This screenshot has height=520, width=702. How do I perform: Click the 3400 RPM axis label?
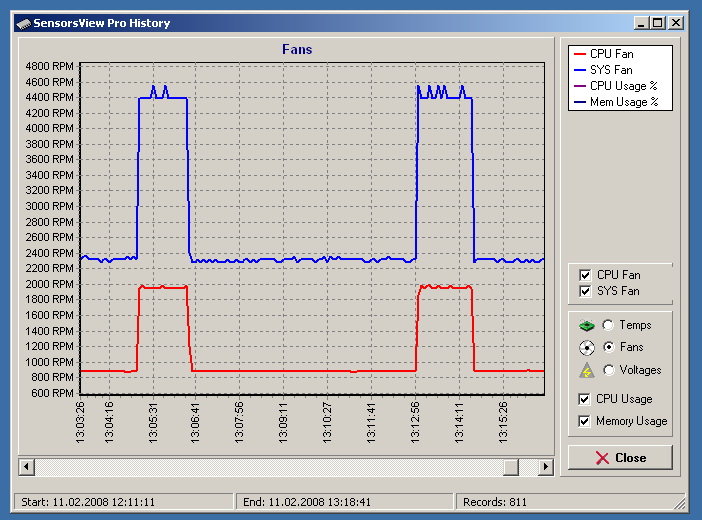[x=49, y=175]
